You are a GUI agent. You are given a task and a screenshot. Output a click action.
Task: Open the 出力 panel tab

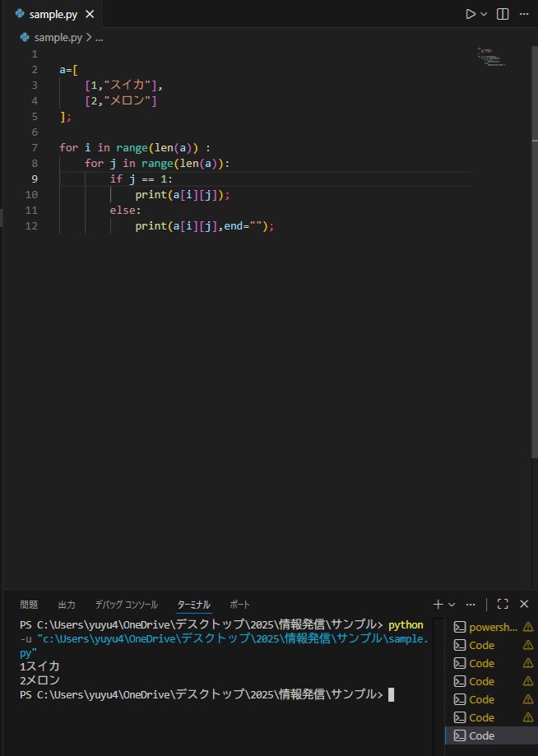67,604
